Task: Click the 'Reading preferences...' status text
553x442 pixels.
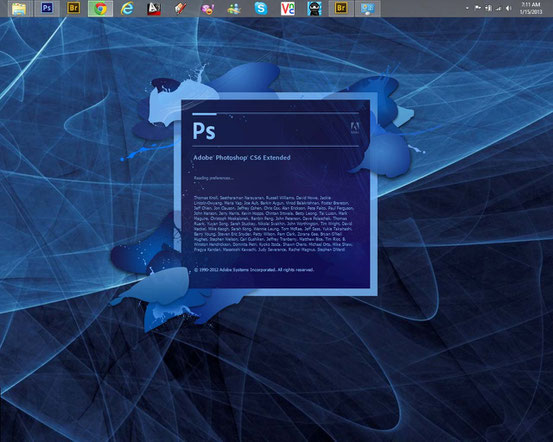Action: [214, 178]
